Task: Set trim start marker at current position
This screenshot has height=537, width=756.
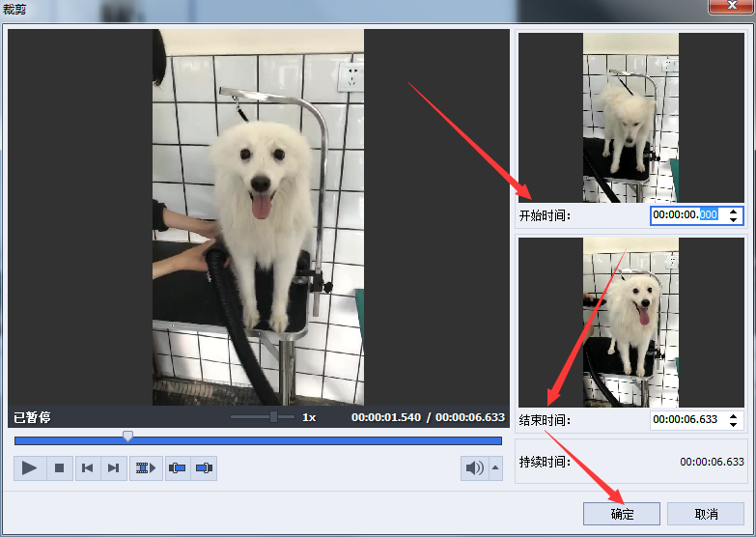Action: pos(178,468)
